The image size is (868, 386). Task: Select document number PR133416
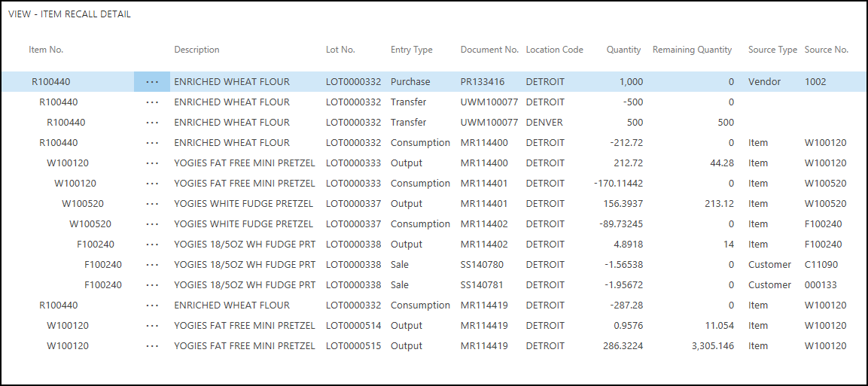(483, 82)
